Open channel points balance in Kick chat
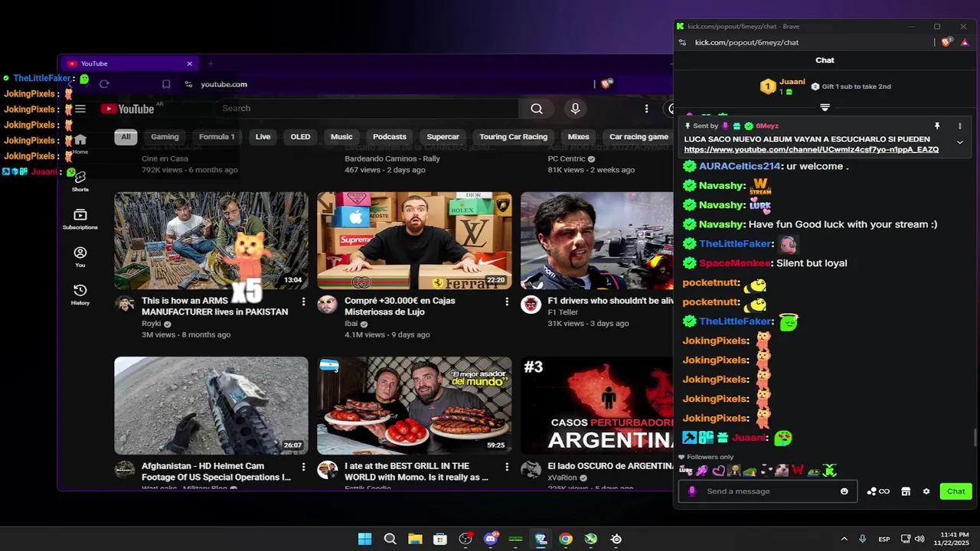980x551 pixels. [x=878, y=491]
